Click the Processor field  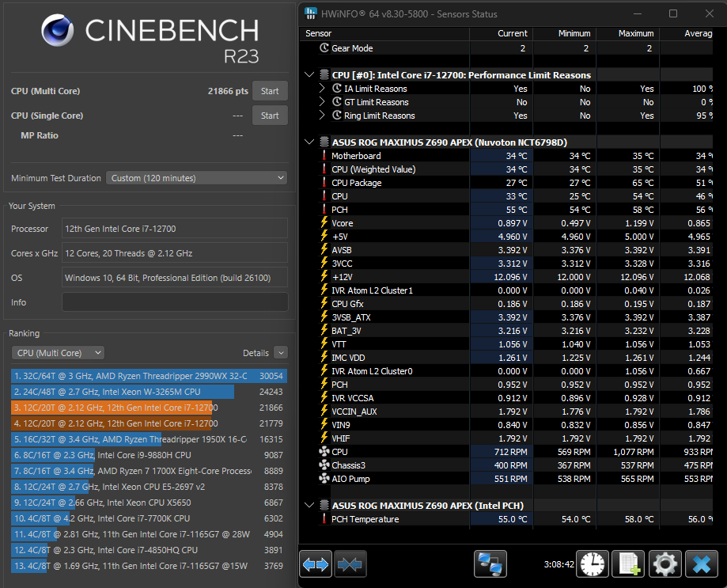[x=175, y=229]
